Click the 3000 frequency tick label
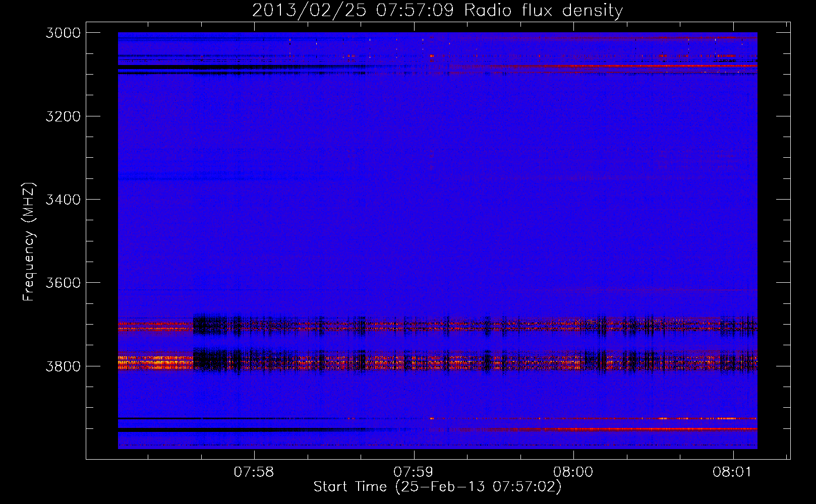The height and width of the screenshot is (504, 816). tap(63, 33)
